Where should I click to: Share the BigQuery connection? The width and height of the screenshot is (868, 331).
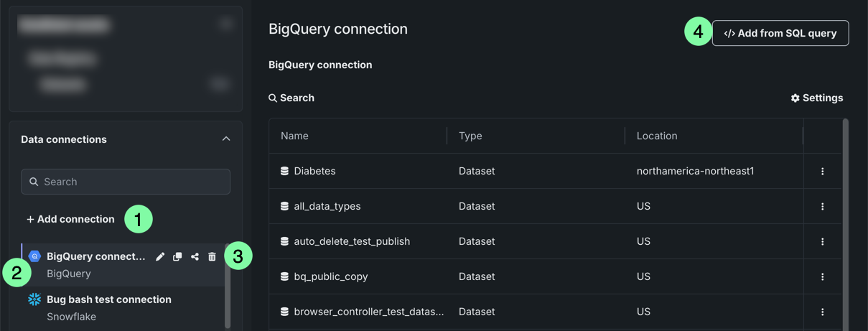195,256
